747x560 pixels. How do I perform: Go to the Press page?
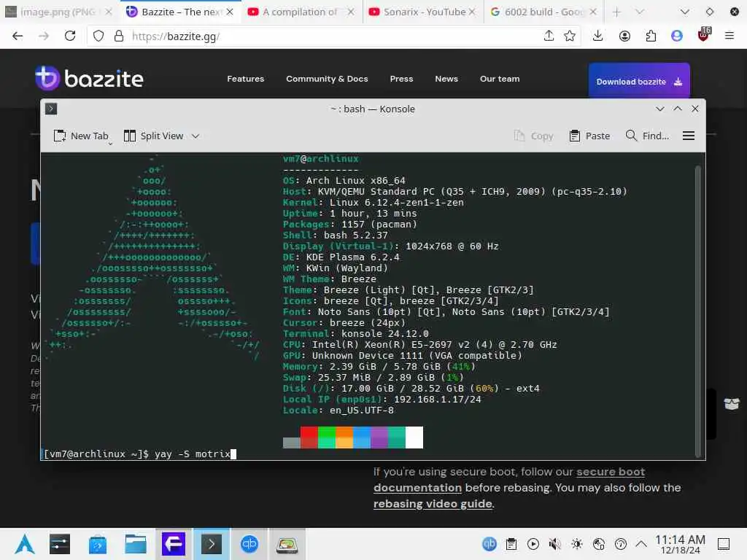tap(402, 79)
